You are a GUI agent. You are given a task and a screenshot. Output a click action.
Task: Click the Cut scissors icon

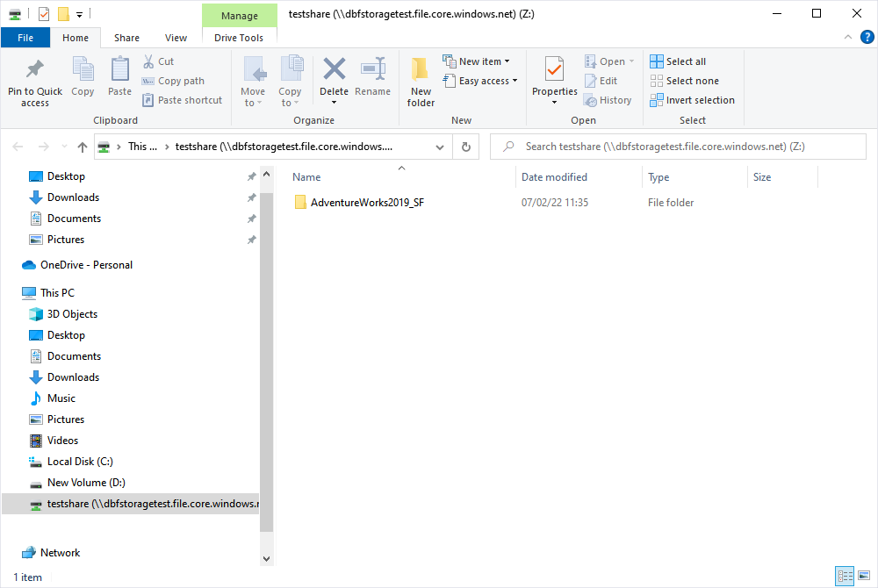[148, 61]
